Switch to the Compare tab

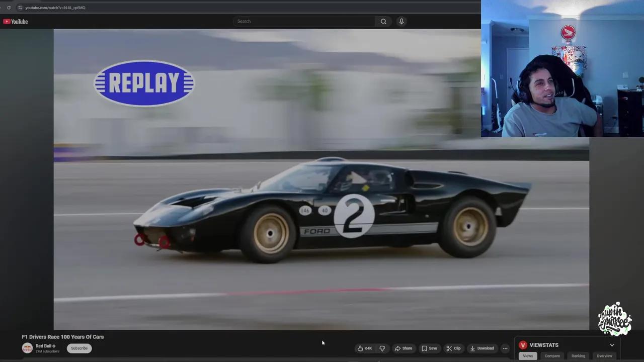coord(552,356)
